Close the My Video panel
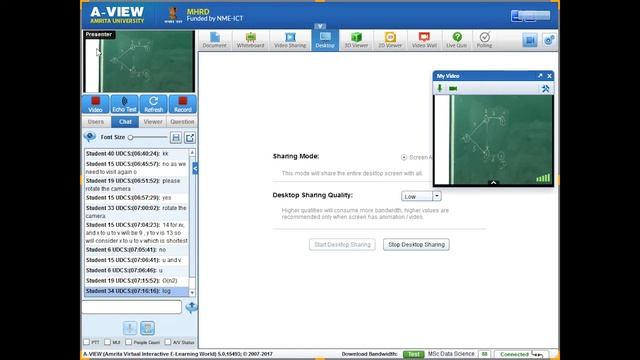The image size is (640, 360). [x=549, y=76]
